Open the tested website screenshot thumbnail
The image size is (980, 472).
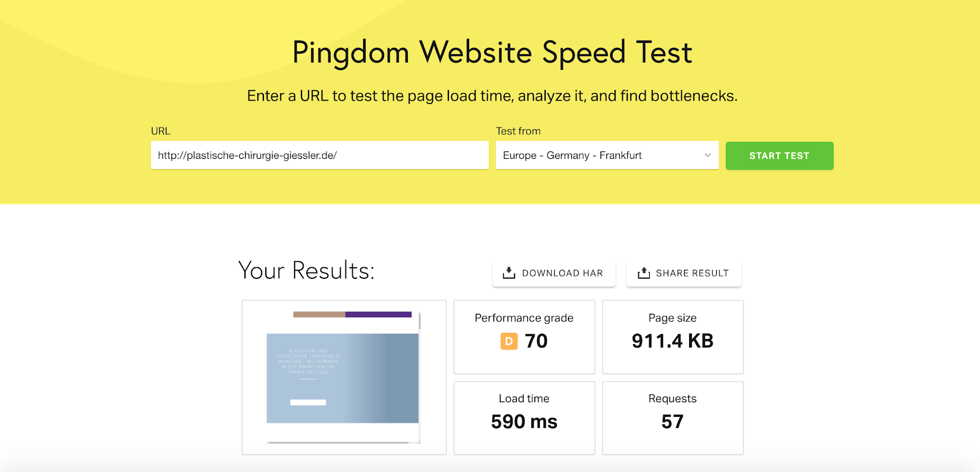344,377
